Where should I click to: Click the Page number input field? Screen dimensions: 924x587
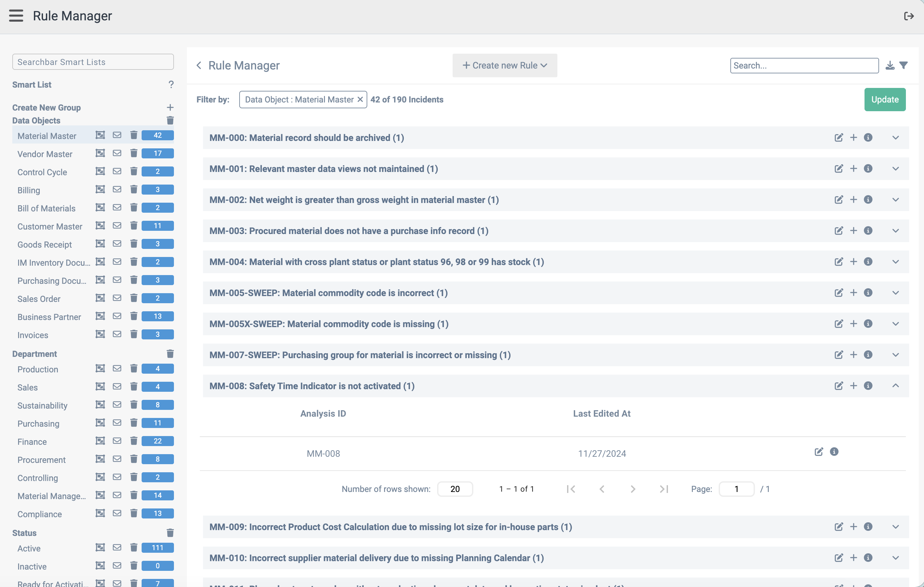click(x=736, y=489)
